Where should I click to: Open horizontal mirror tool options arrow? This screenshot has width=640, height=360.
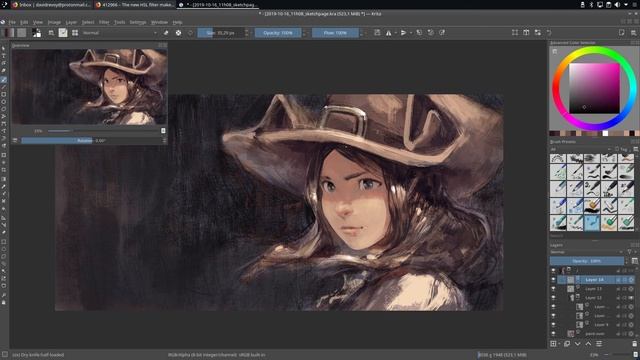(x=395, y=33)
